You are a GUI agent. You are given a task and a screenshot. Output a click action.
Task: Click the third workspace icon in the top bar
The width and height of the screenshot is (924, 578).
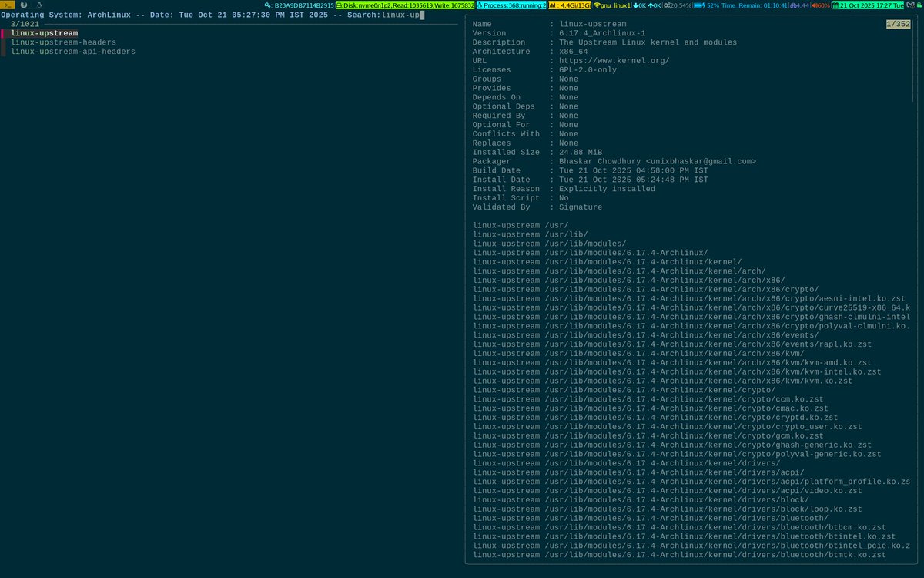click(39, 5)
